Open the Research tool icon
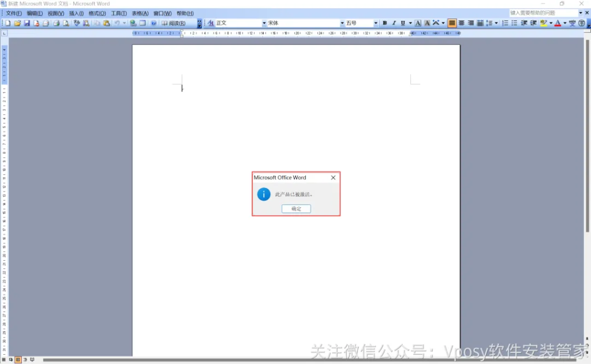The image size is (591, 364). click(86, 23)
